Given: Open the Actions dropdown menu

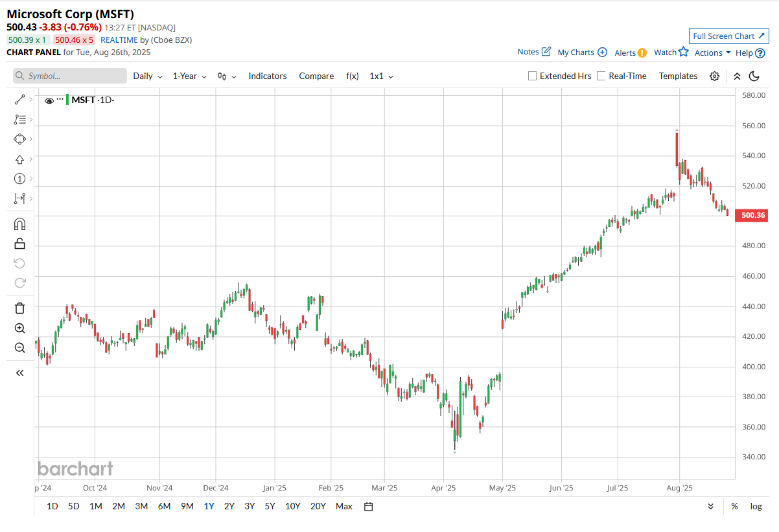Looking at the screenshot, I should (713, 52).
